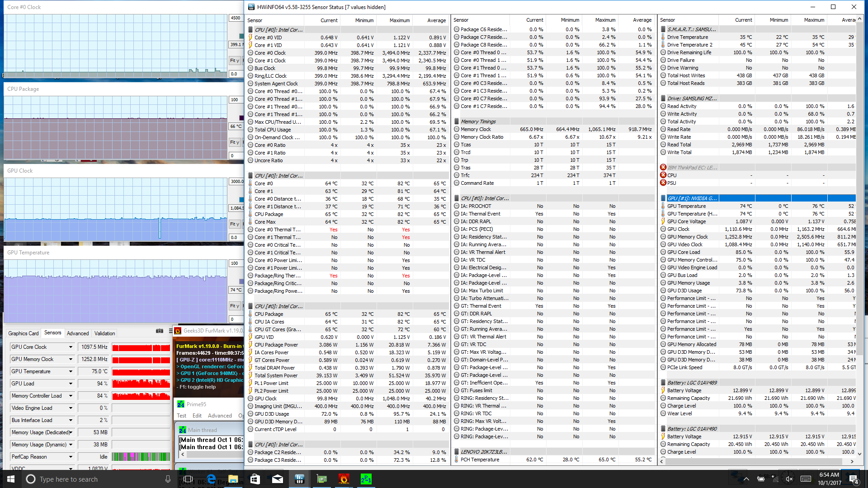
Task: Open the GPU Temperature sensor dropdown
Action: tap(71, 371)
